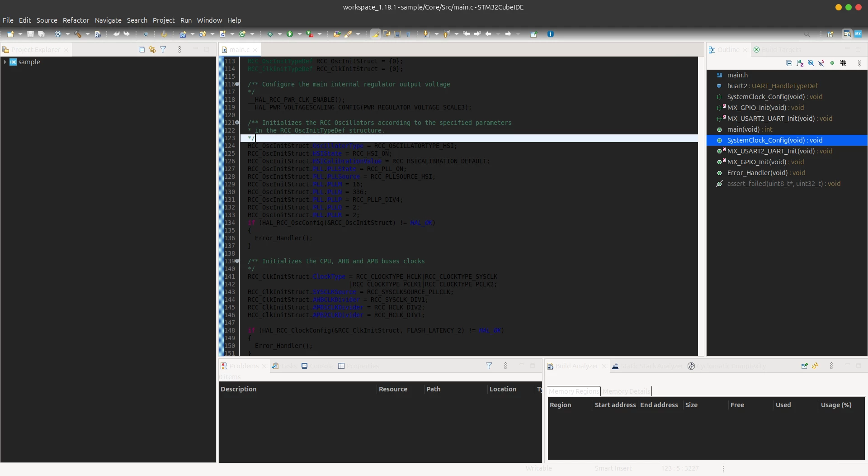Toggle Hide Fields in Outline
Viewport: 868px width, 476px height.
(811, 63)
